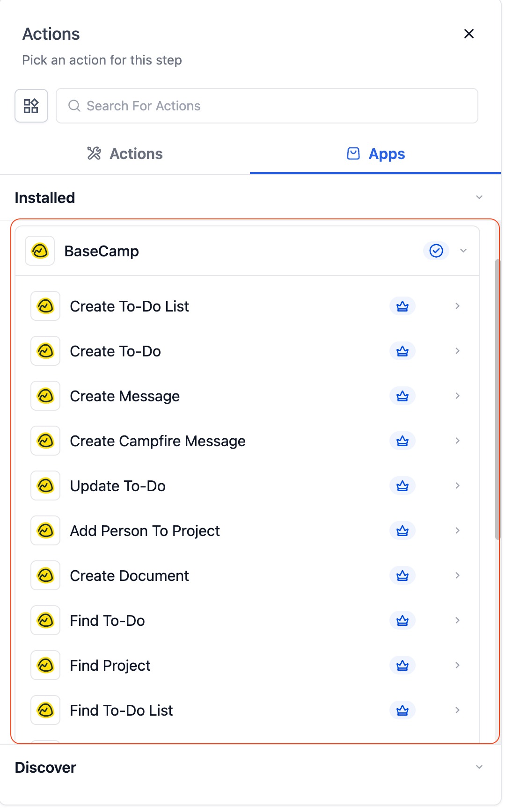Image resolution: width=513 pixels, height=812 pixels.
Task: Click the Basecamp icon for Find To-Do
Action: click(x=45, y=621)
